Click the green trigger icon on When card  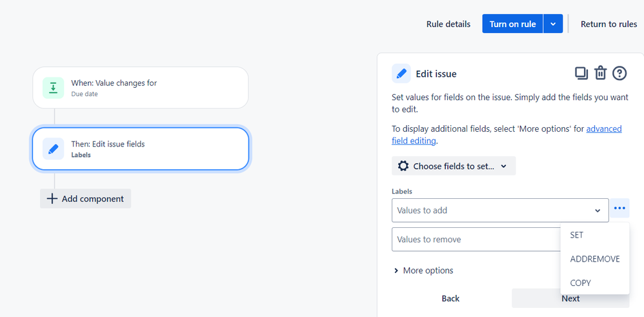pyautogui.click(x=53, y=88)
